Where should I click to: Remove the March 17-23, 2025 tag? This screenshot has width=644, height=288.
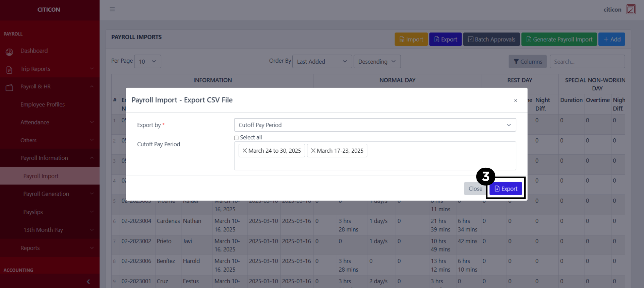313,151
